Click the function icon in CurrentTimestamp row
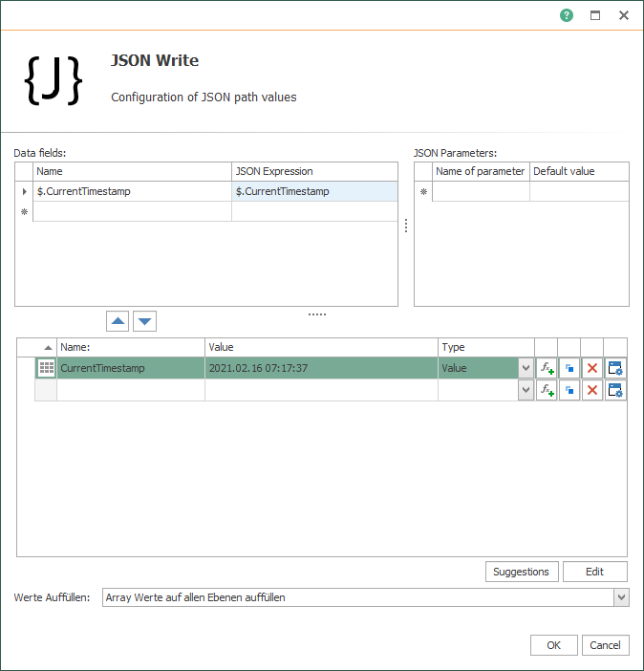644x671 pixels. [x=547, y=368]
